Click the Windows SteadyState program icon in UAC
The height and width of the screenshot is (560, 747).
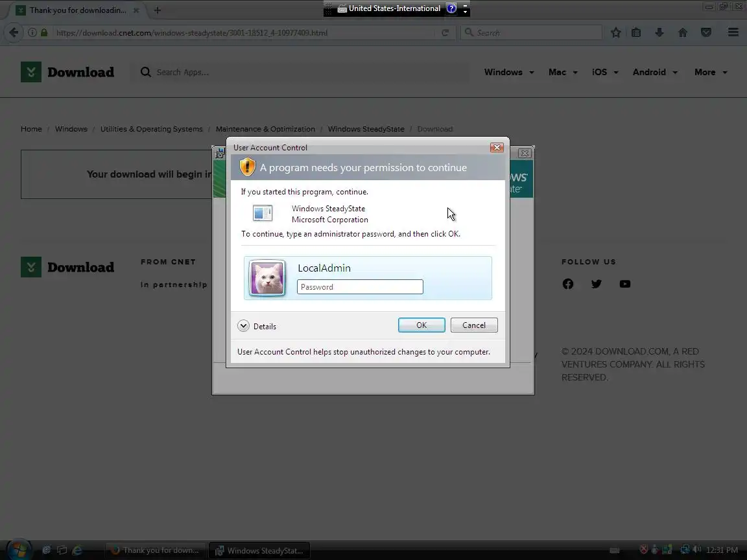coord(263,213)
